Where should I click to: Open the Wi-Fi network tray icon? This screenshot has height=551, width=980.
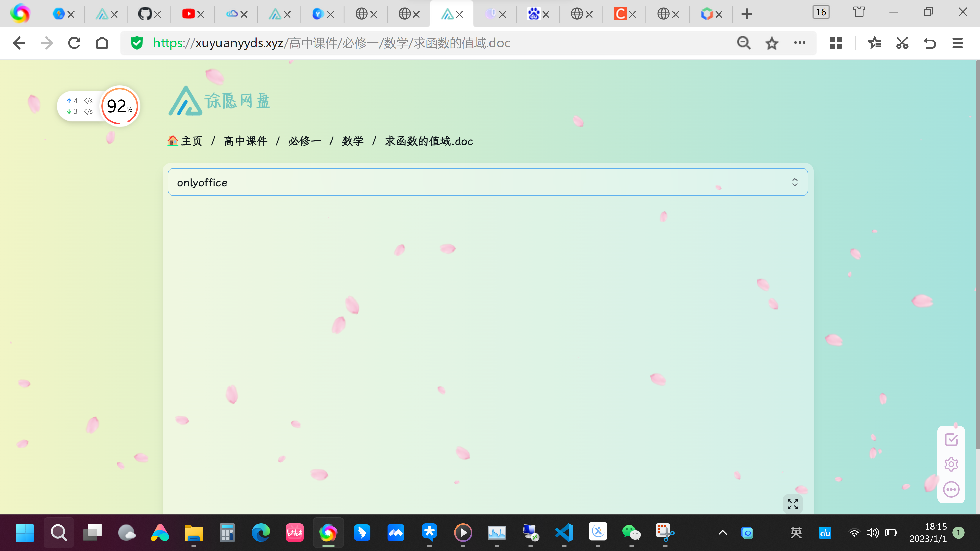pos(854,533)
